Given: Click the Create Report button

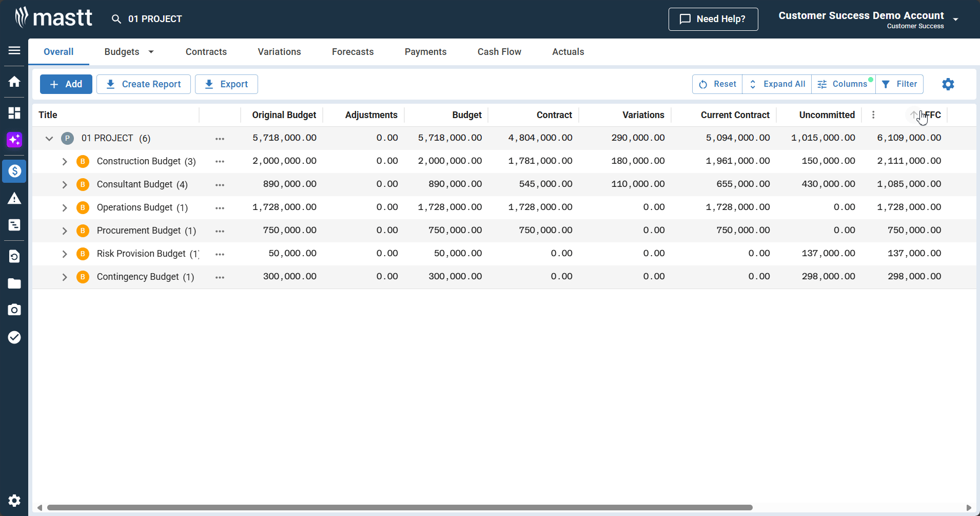Looking at the screenshot, I should [144, 84].
